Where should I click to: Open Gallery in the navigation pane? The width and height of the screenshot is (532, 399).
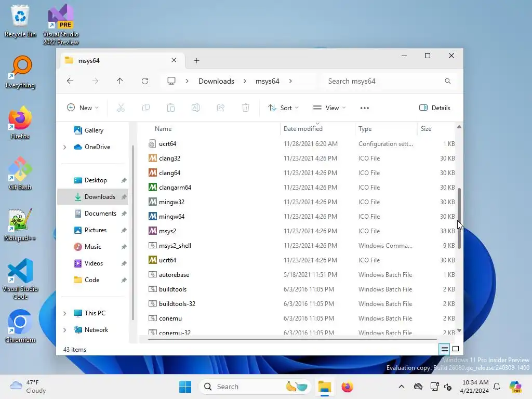pos(94,130)
